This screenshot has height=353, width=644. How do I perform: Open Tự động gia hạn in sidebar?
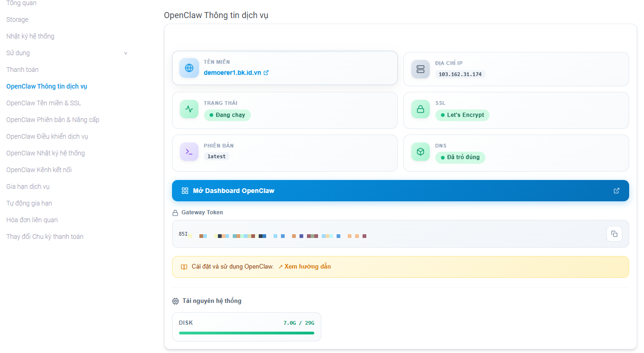pyautogui.click(x=29, y=203)
